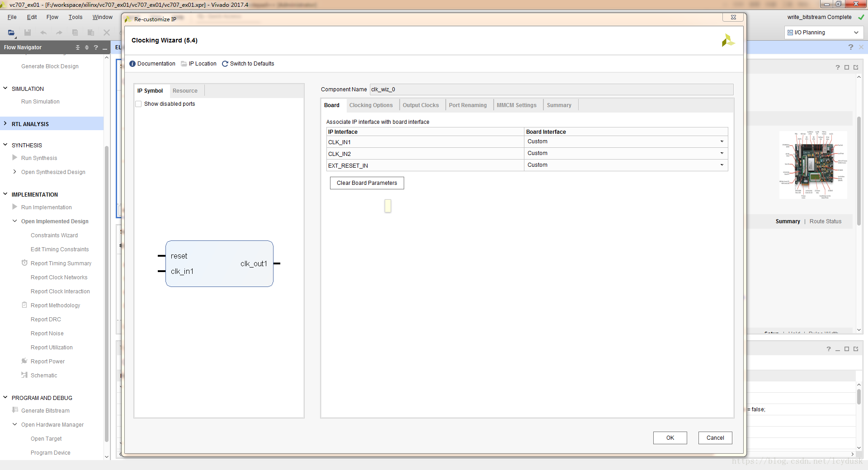Image resolution: width=868 pixels, height=470 pixels.
Task: Click the Redo arrow toolbar icon
Action: [x=59, y=33]
